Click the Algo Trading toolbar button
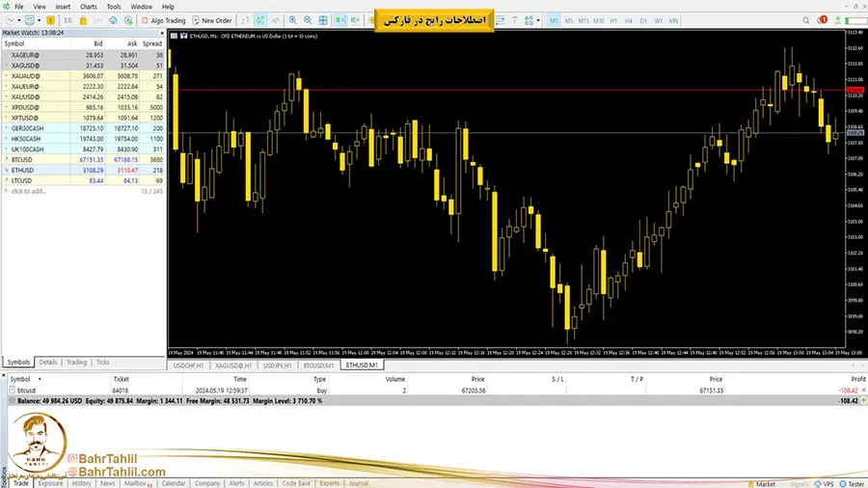The height and width of the screenshot is (488, 868). pos(162,20)
